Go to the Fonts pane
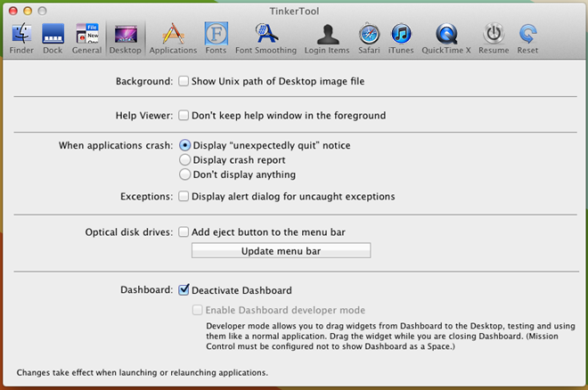Image resolution: width=588 pixels, height=390 pixels. pyautogui.click(x=216, y=38)
